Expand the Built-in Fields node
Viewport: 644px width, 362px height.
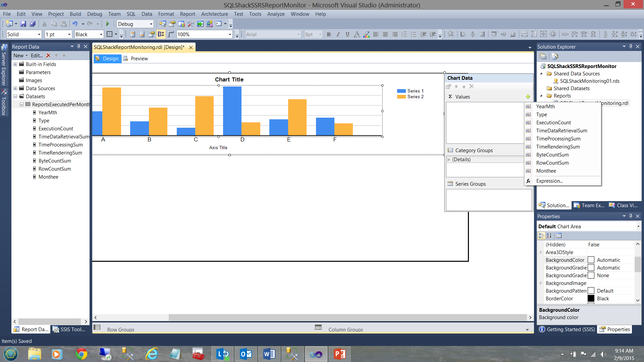point(15,64)
